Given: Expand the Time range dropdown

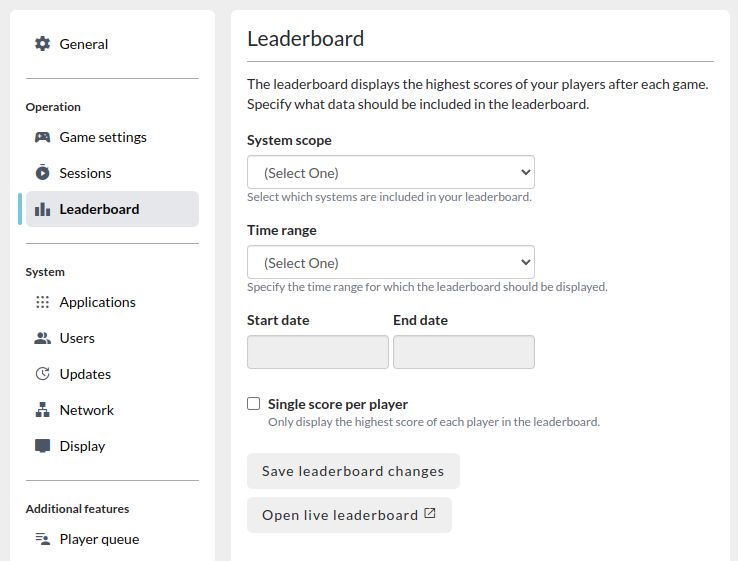Looking at the screenshot, I should click(391, 262).
